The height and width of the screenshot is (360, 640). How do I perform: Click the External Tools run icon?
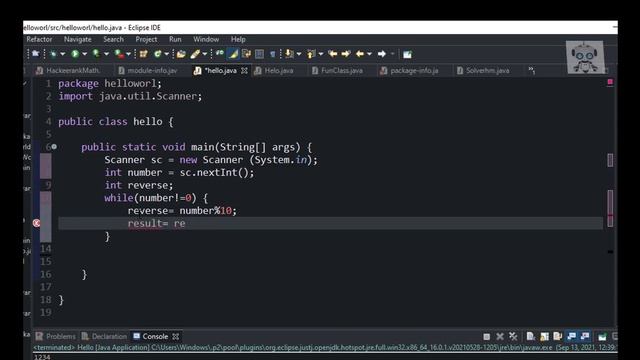tap(119, 54)
